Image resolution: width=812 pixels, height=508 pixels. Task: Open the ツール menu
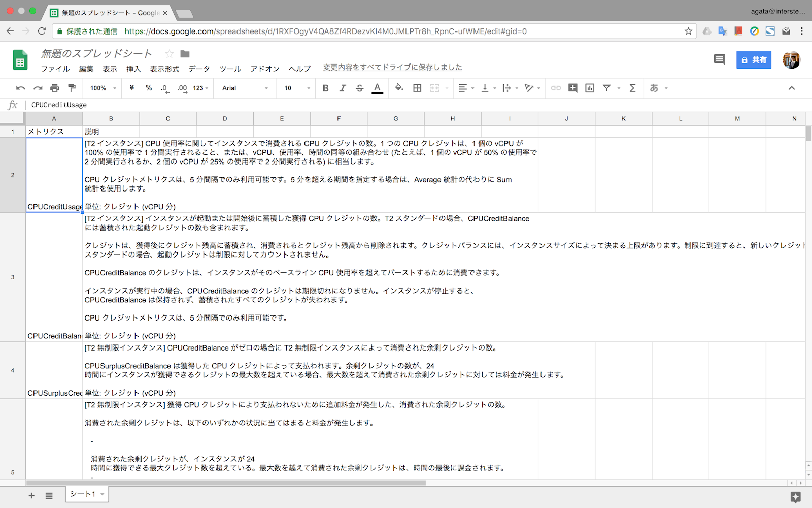230,69
